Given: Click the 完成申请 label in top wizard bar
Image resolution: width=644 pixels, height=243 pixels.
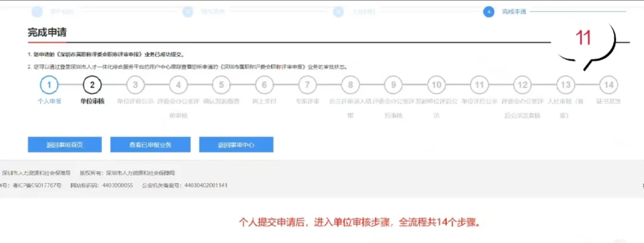Looking at the screenshot, I should pyautogui.click(x=514, y=12).
